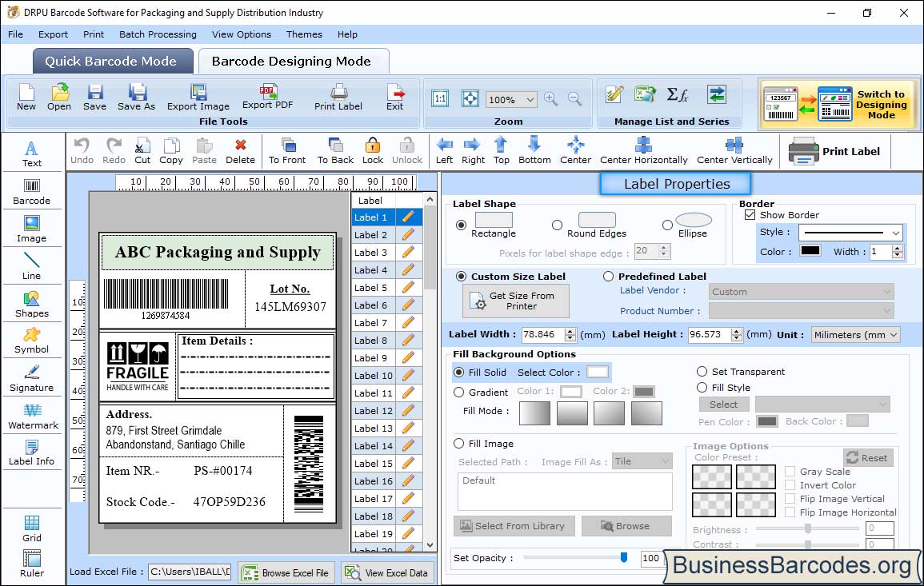Select Ellipse label shape

[x=667, y=225]
